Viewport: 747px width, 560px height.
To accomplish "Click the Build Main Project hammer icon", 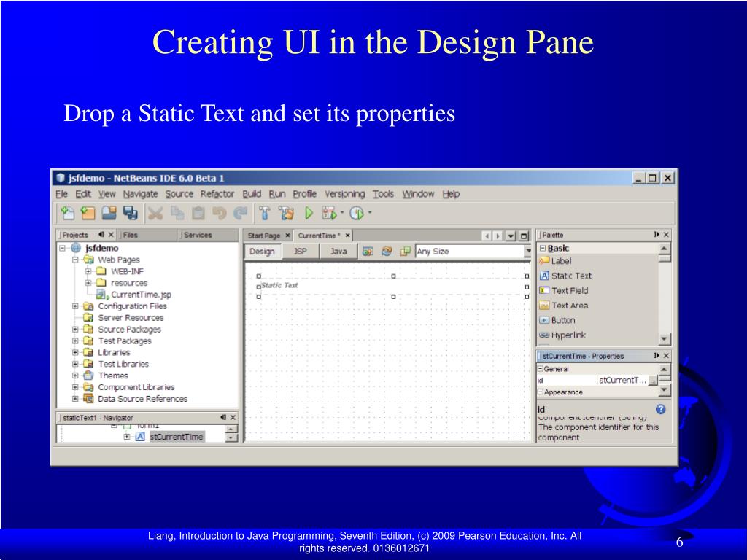I will 264,214.
